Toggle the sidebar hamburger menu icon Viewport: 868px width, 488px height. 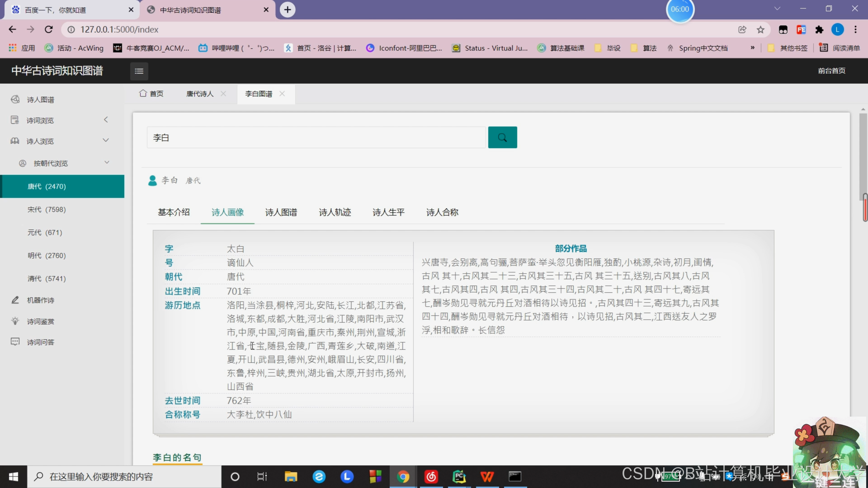pyautogui.click(x=139, y=71)
